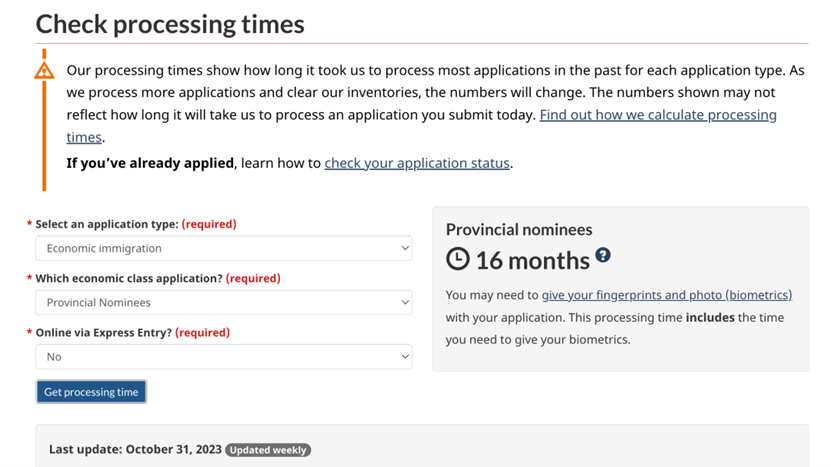Click chevron arrow of Provincial Nominees select

(x=405, y=302)
